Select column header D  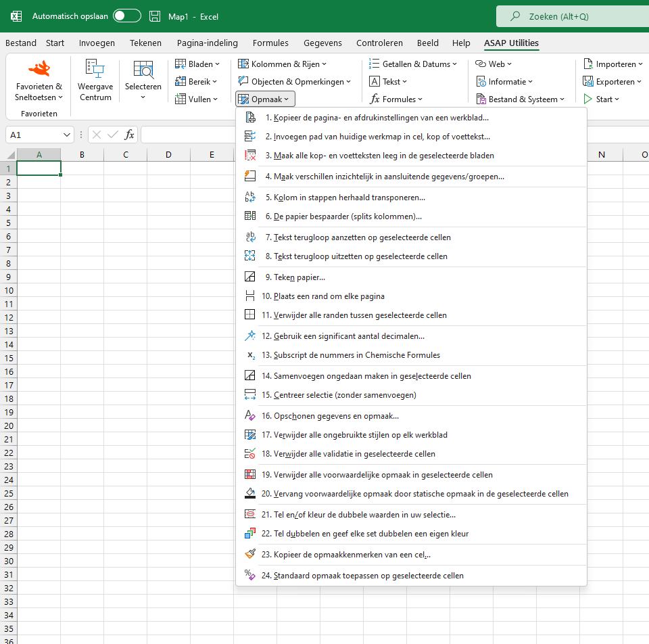(x=168, y=155)
